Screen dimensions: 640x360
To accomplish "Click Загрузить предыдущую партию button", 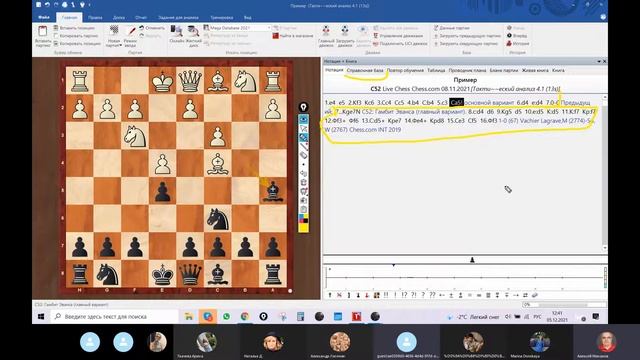I will tap(467, 36).
